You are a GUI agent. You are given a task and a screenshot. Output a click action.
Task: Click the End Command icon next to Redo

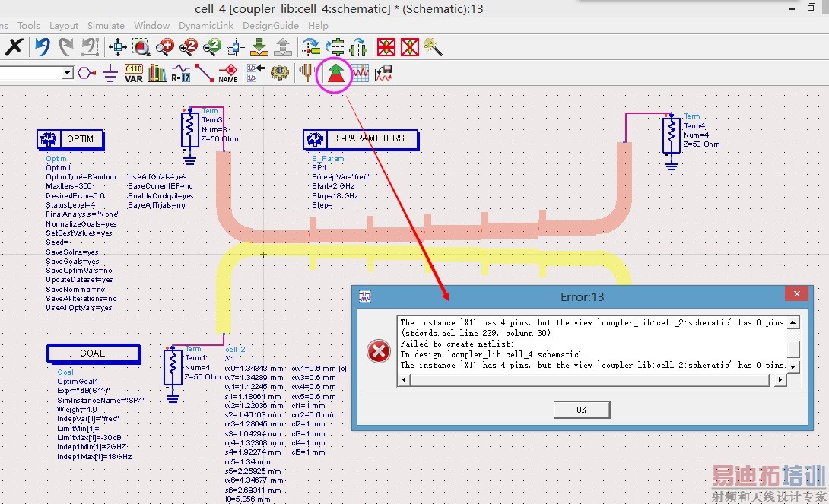tap(90, 47)
